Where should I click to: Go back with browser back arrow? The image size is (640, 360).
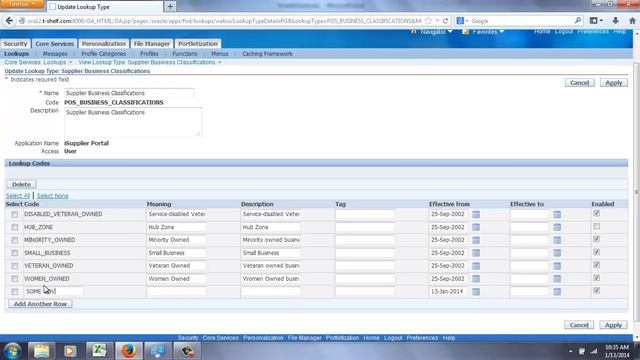9,20
